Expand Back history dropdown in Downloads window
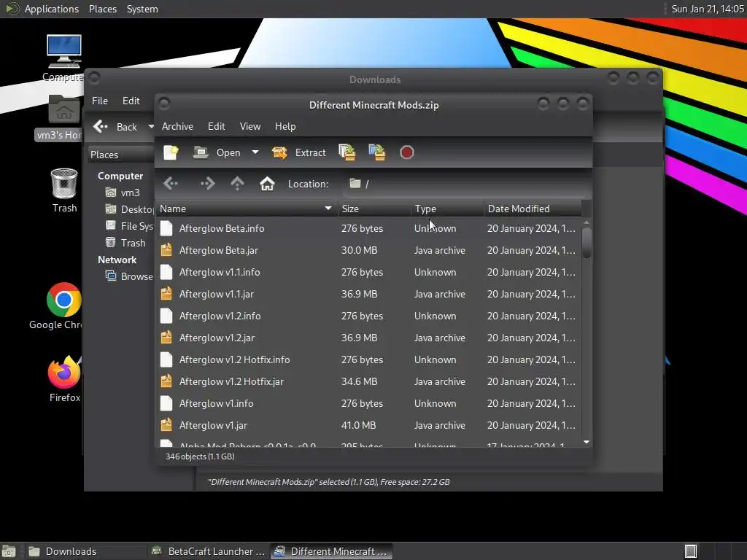747x560 pixels. coord(151,127)
